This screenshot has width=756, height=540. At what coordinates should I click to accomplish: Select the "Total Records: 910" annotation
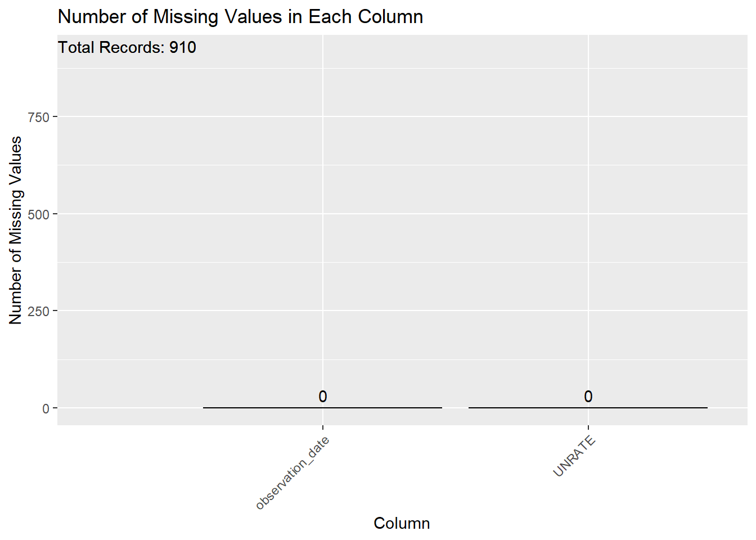point(127,47)
